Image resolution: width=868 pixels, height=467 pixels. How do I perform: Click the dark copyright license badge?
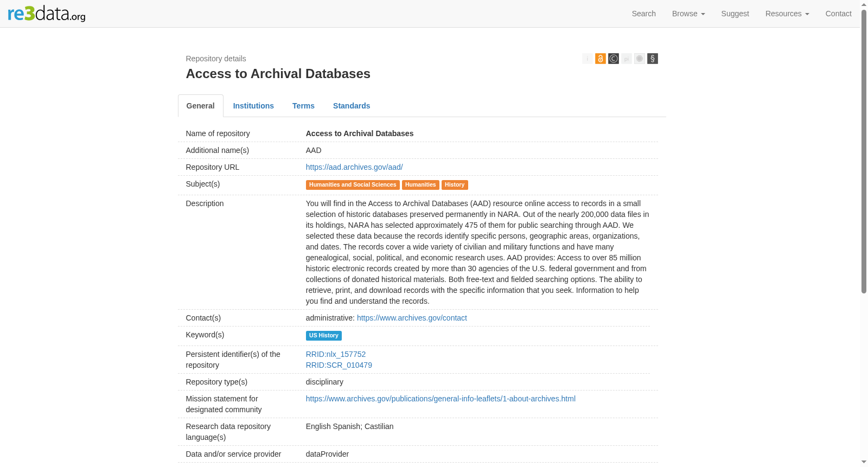click(x=614, y=59)
